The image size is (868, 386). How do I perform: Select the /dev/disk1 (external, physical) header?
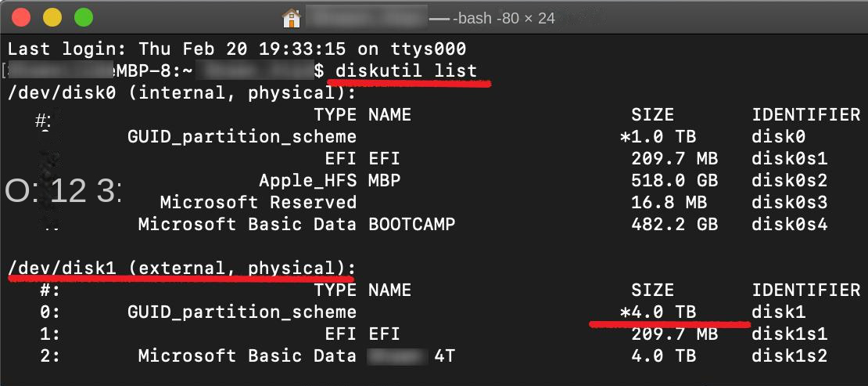coord(181,269)
